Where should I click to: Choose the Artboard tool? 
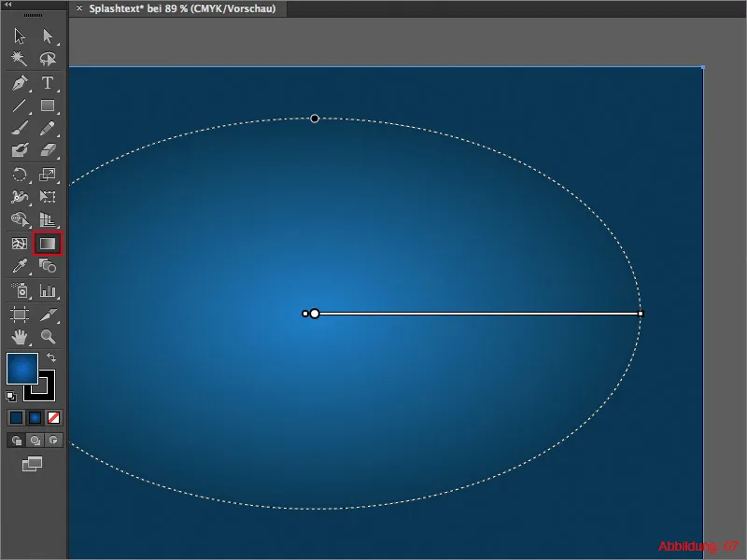[x=20, y=315]
